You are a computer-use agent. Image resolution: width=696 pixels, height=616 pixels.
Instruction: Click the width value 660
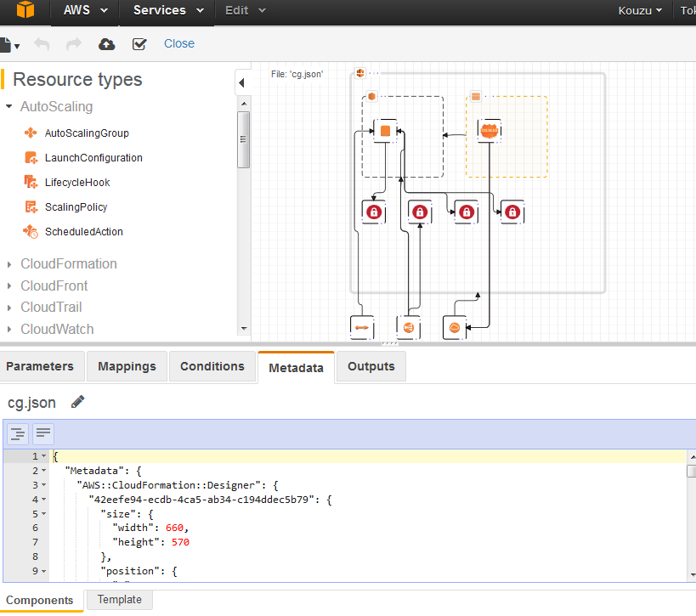coord(174,528)
